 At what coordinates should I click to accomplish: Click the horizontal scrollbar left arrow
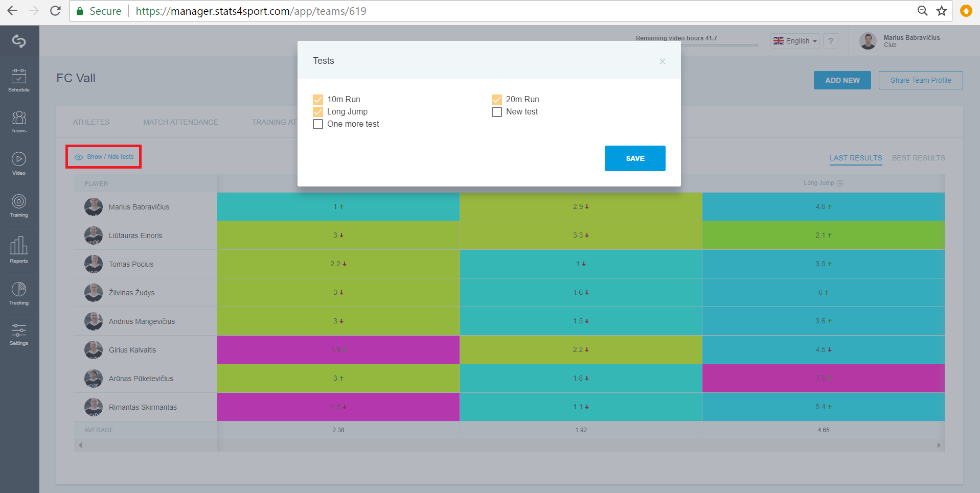[80, 445]
